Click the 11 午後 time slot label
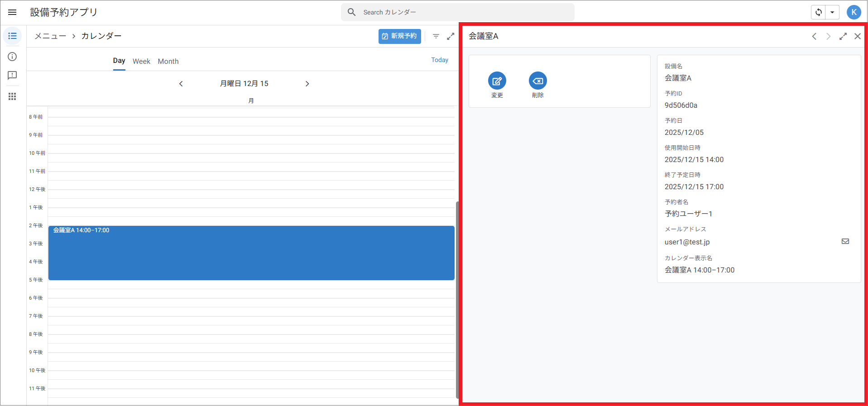868x406 pixels. (37, 388)
